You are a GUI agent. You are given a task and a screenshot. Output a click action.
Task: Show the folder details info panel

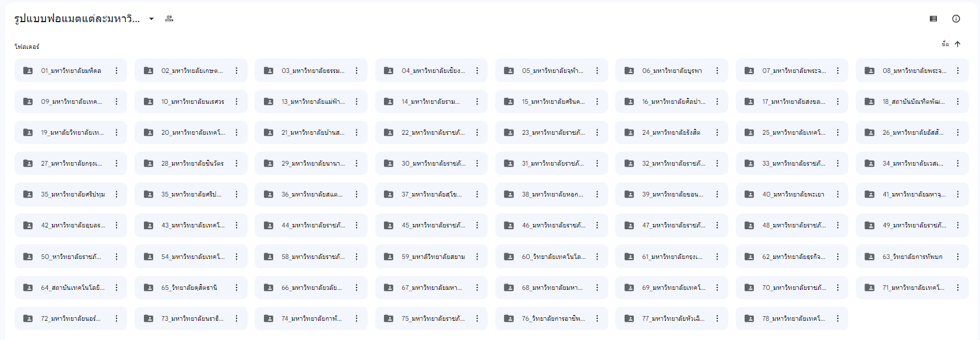[x=956, y=19]
